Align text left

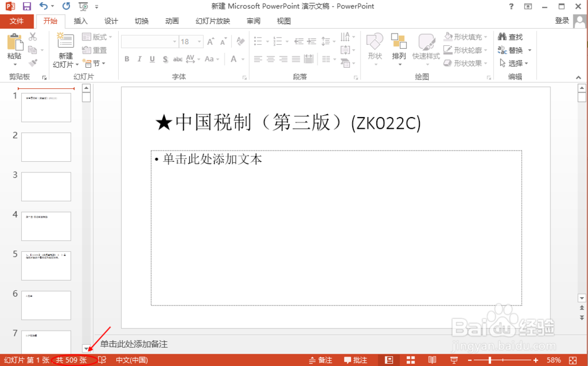pos(258,59)
